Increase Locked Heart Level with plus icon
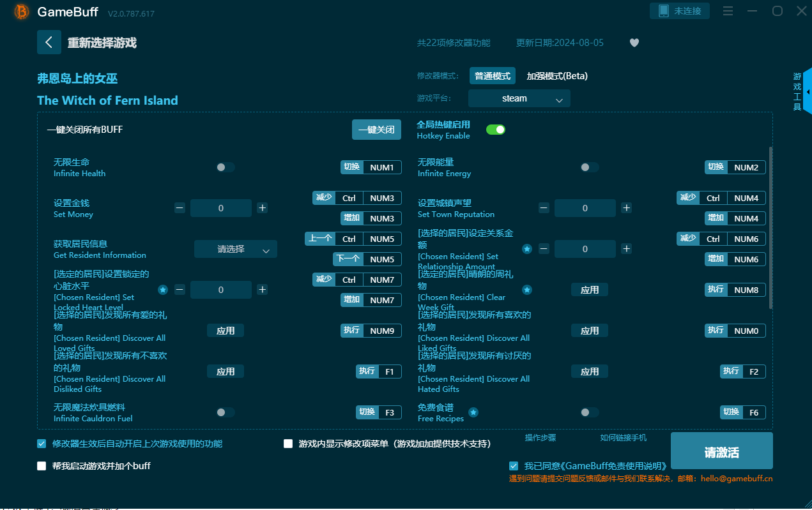Viewport: 812px width, 510px height. tap(262, 290)
